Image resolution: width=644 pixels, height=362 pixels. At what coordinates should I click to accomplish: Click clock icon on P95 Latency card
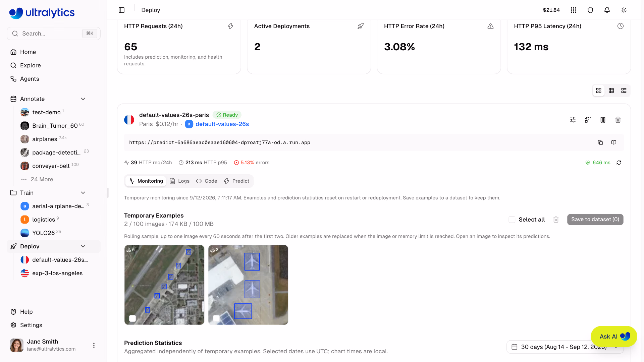tap(621, 26)
